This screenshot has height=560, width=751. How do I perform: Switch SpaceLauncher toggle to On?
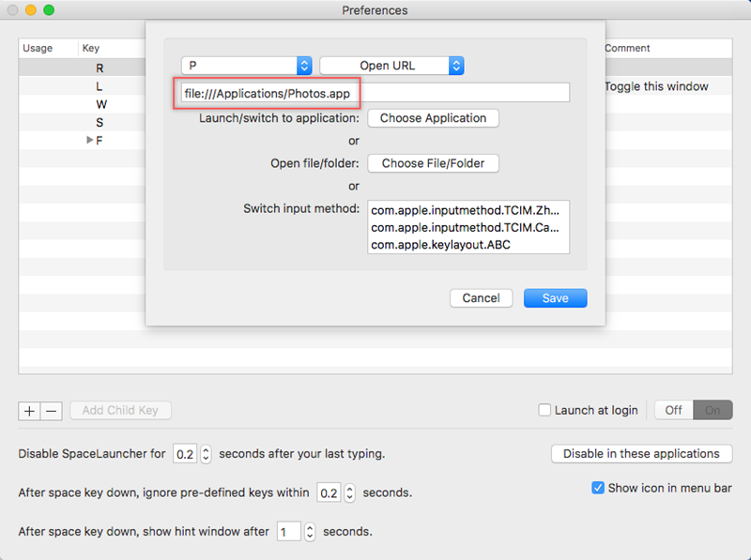click(713, 410)
